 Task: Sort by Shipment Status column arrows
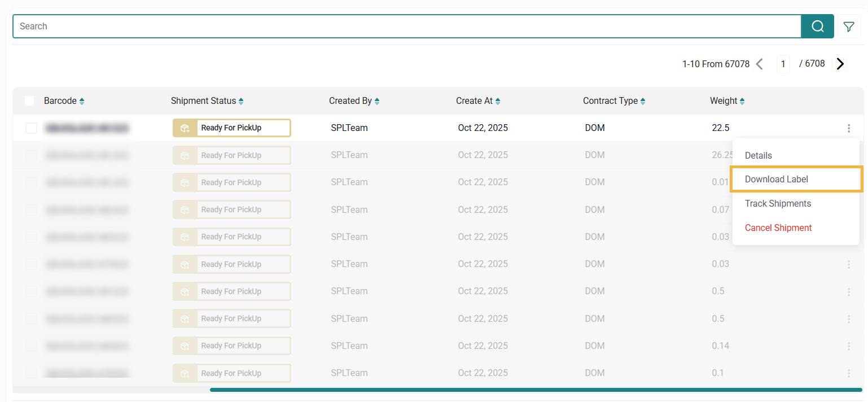(241, 101)
